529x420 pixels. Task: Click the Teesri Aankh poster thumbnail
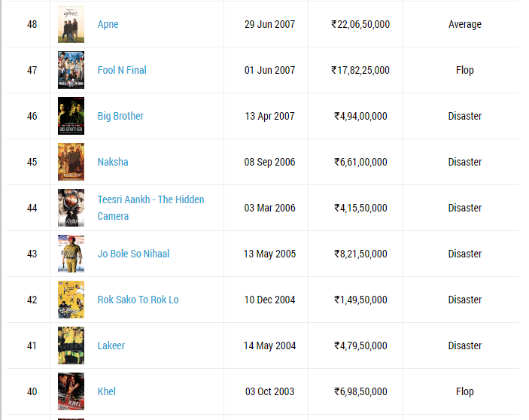pos(71,208)
